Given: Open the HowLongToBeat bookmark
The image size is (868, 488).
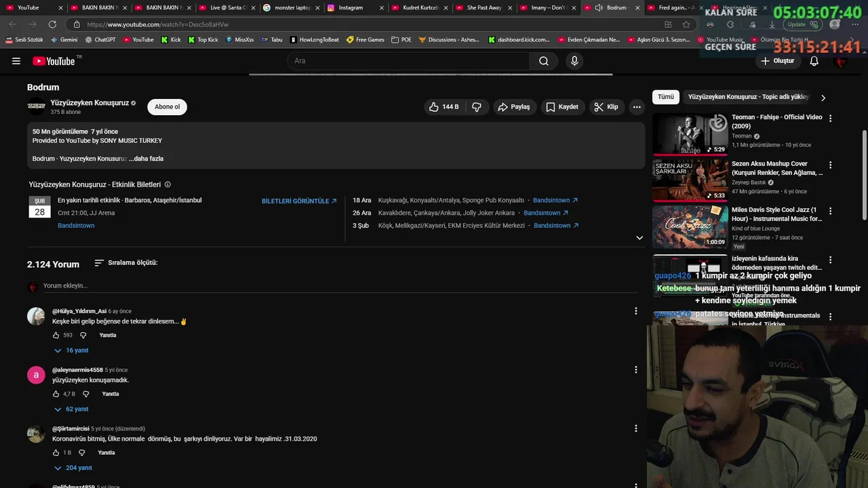Looking at the screenshot, I should (x=315, y=40).
